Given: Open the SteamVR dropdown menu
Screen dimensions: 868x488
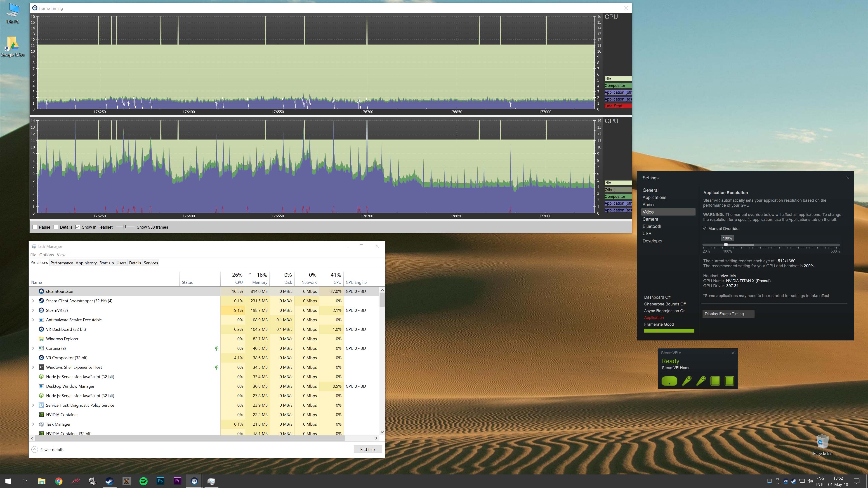Looking at the screenshot, I should click(680, 353).
